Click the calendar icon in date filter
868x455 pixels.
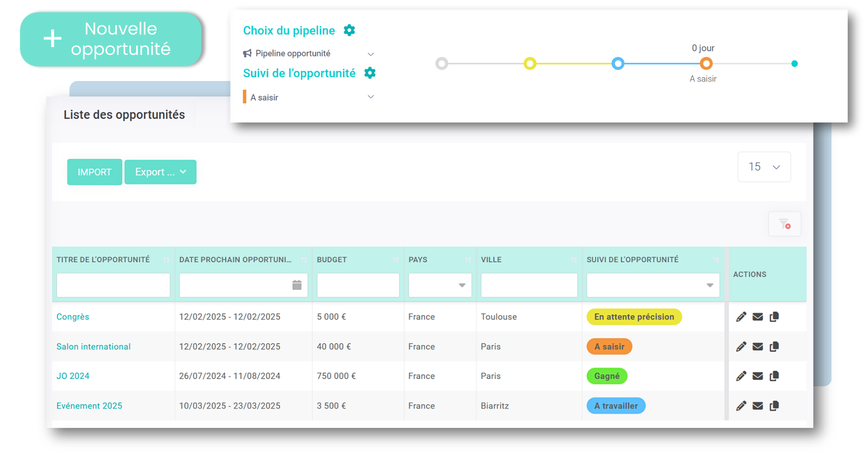click(297, 285)
